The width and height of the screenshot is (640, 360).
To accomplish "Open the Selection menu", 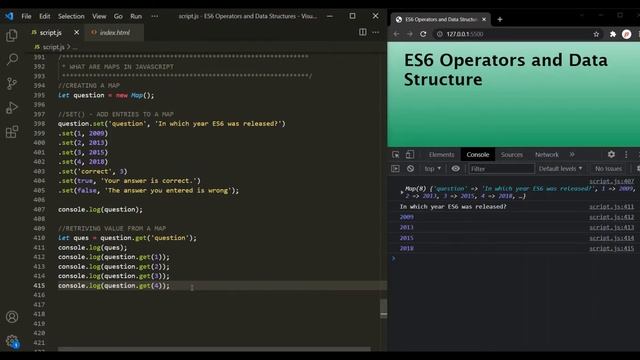I will [71, 16].
